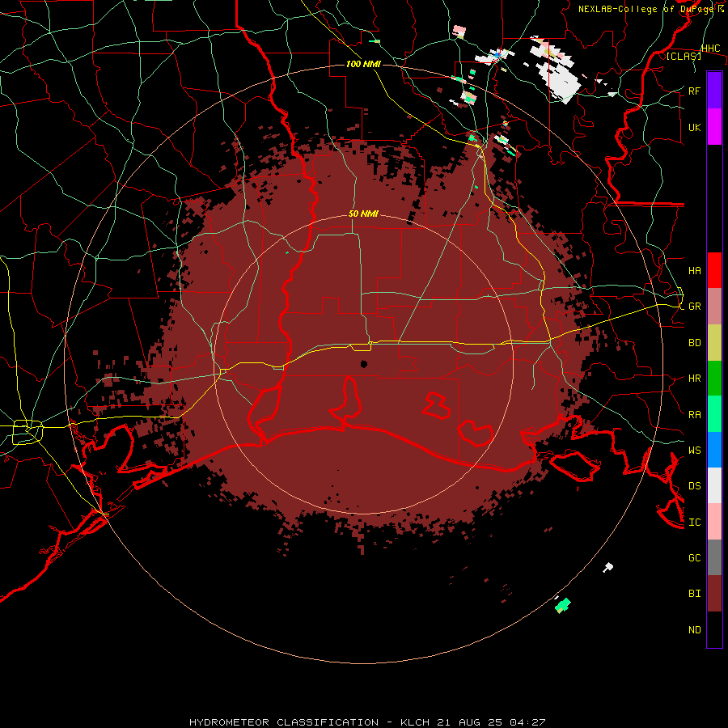Click the small white echo offshore southeast

click(x=607, y=567)
